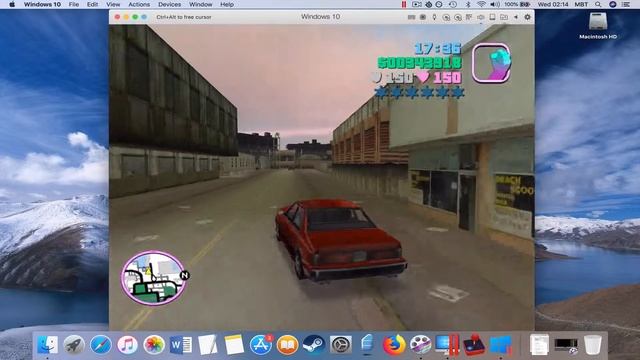Open Launchpad from the Dock

(74, 345)
